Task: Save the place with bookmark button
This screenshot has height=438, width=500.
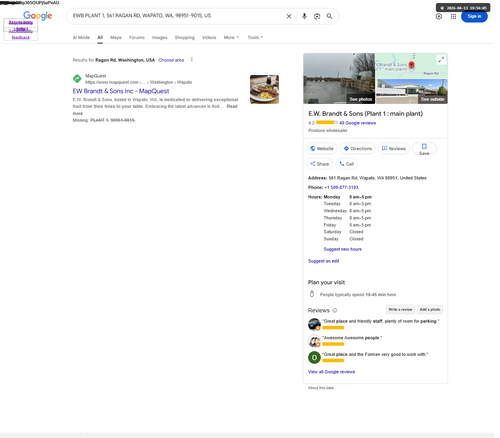Action: point(424,149)
